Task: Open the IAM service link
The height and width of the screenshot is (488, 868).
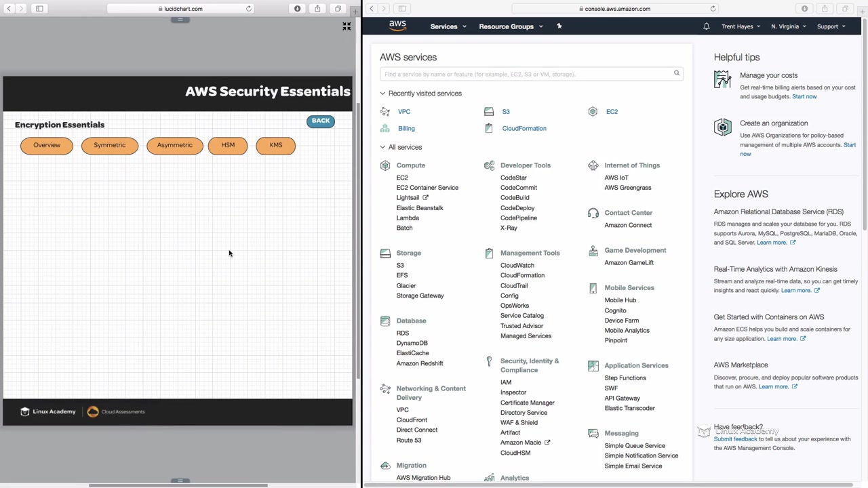Action: [x=506, y=382]
